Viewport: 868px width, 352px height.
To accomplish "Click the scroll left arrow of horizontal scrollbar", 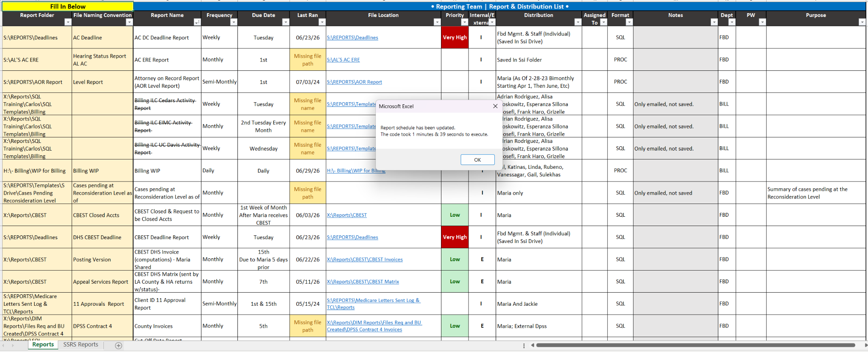I will click(x=533, y=345).
